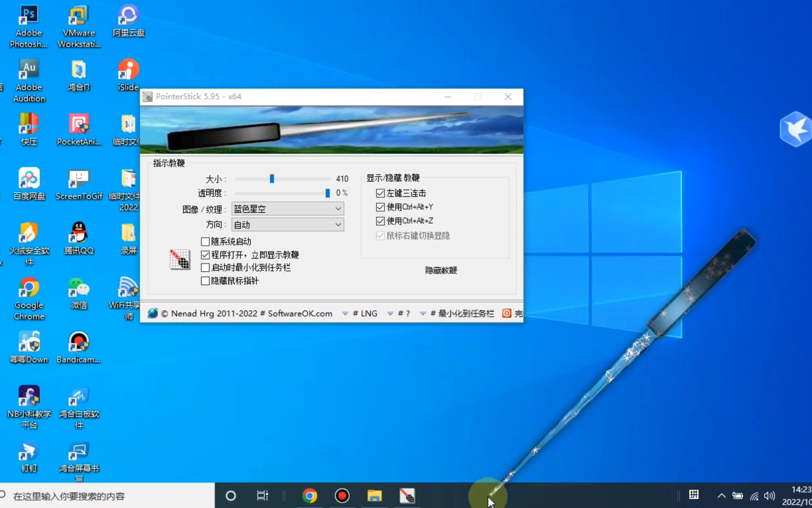This screenshot has width=812, height=508.
Task: Click the orange exit button at status bar
Action: [x=507, y=313]
